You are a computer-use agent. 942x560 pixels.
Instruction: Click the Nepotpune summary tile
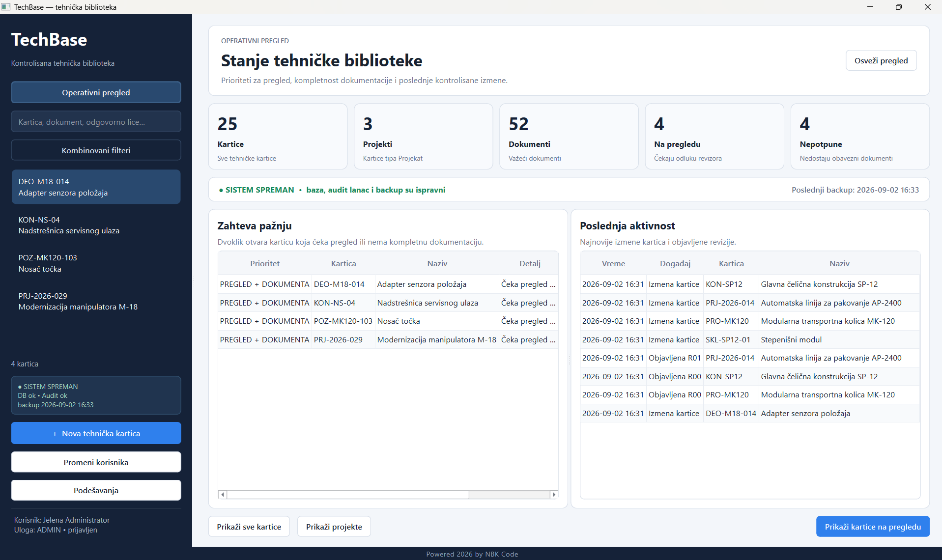pyautogui.click(x=860, y=137)
